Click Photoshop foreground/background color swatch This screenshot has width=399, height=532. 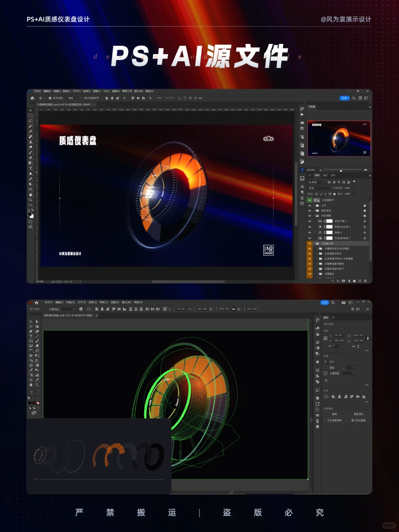30,215
